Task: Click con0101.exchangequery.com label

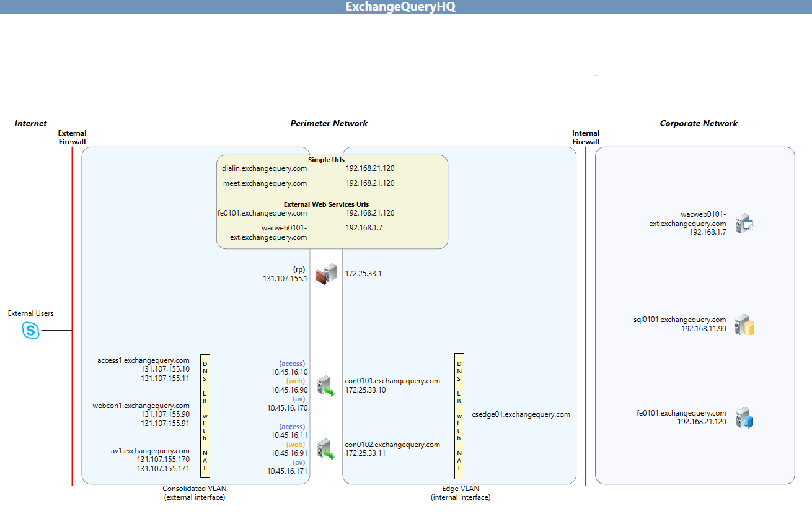Action: pos(392,381)
